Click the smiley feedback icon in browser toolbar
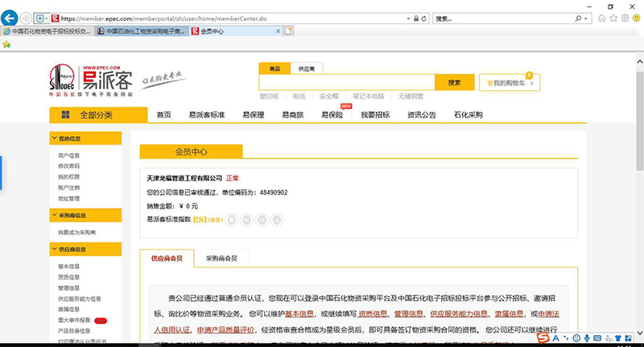Viewport: 644px width, 347px height. [x=636, y=18]
